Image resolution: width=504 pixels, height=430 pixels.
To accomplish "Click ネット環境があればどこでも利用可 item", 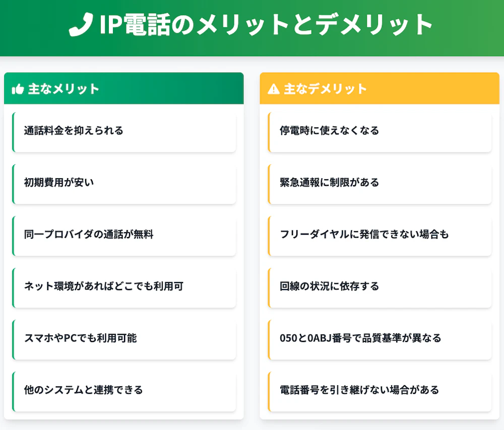I will point(124,286).
